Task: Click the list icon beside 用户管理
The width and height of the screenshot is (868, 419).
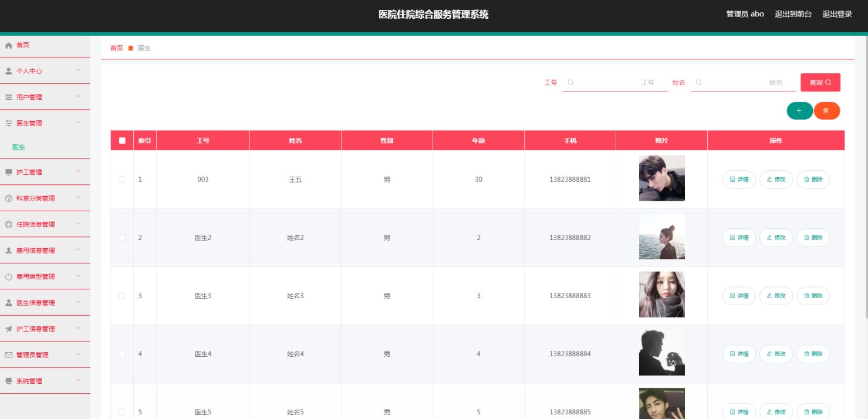Action: (x=8, y=97)
